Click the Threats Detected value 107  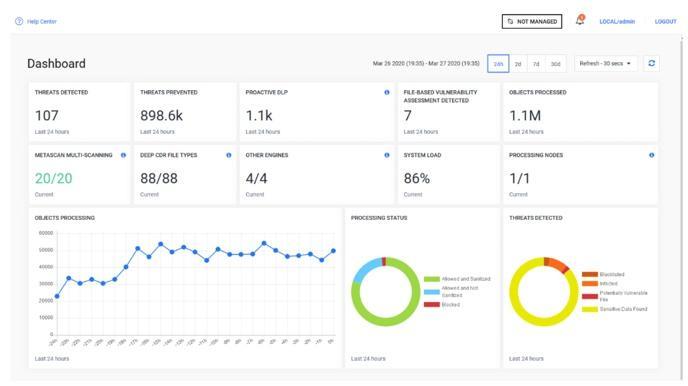pos(47,116)
